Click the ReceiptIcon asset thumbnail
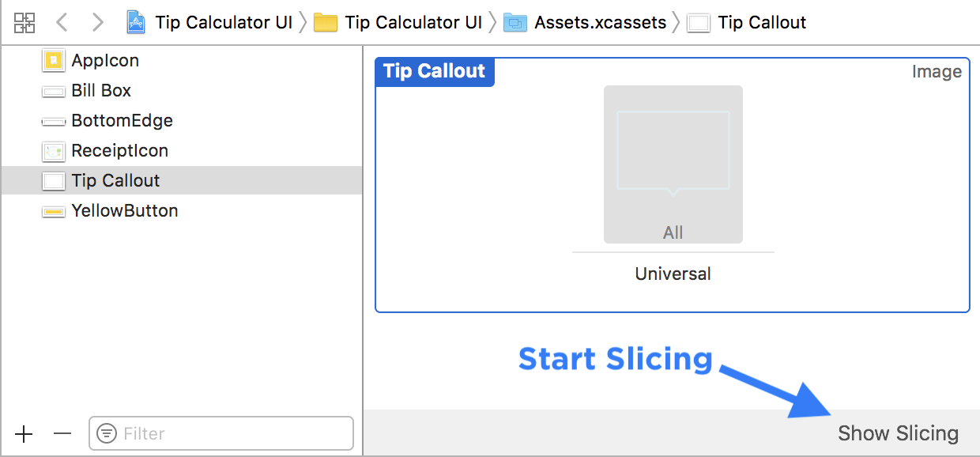This screenshot has height=457, width=980. point(52,150)
